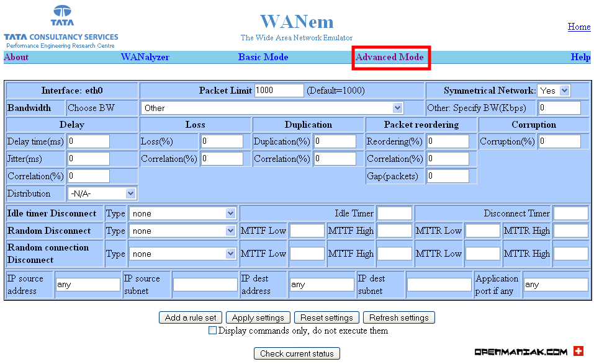Click the Reset settings button
This screenshot has height=364, width=594.
[x=326, y=317]
